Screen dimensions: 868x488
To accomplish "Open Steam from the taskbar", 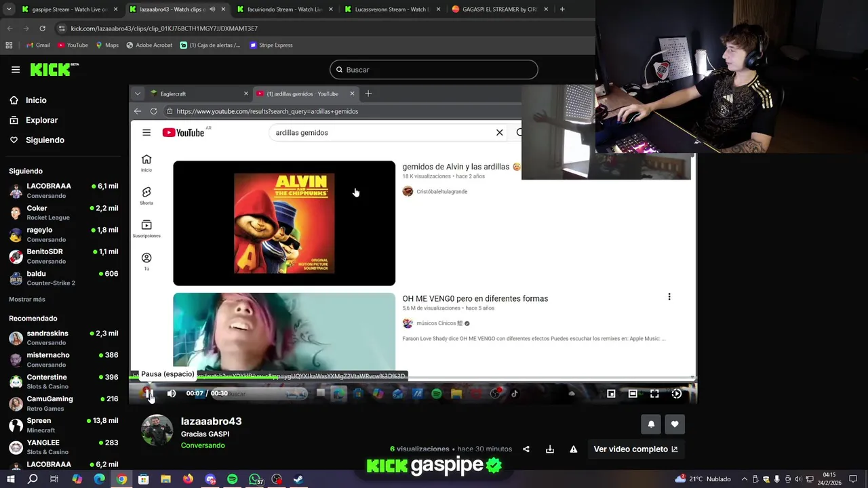I will [298, 479].
